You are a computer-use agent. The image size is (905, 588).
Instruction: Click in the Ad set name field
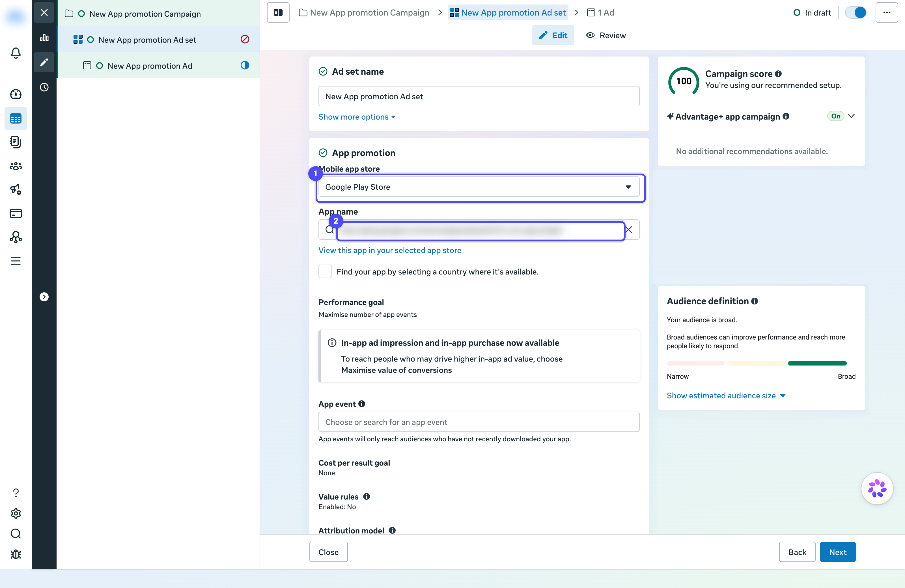click(x=479, y=96)
